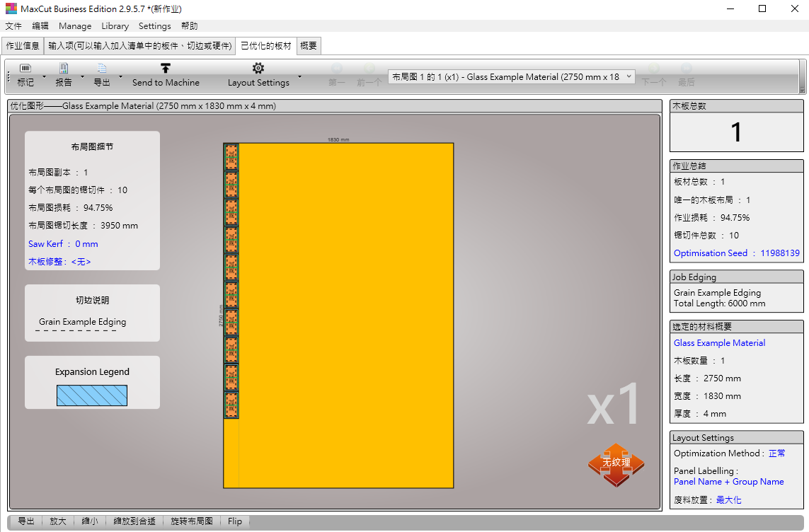Click the 导出 (export) icon in top toolbar
809x532 pixels.
pyautogui.click(x=102, y=69)
